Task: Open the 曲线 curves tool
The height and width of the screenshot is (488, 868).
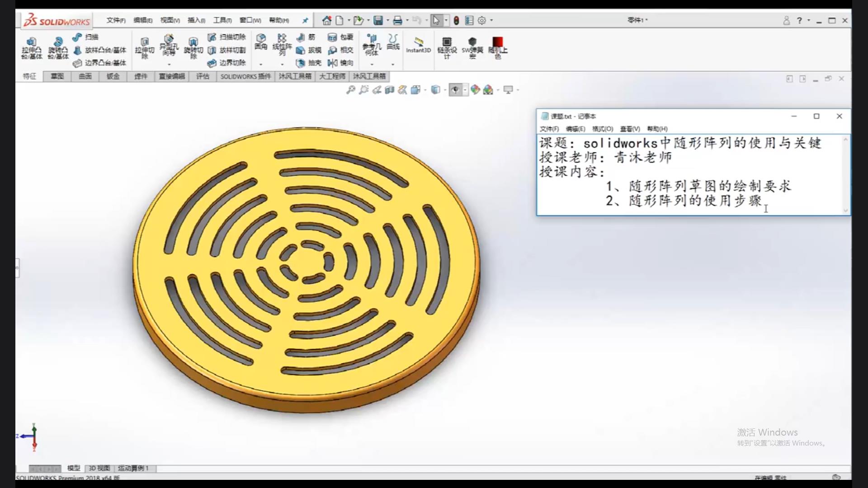Action: (393, 42)
